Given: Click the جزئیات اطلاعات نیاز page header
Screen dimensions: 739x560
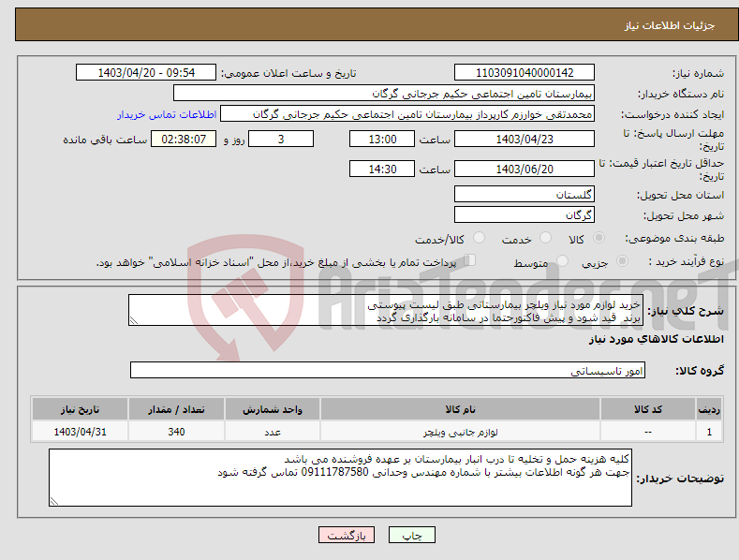Looking at the screenshot, I should pyautogui.click(x=670, y=25).
